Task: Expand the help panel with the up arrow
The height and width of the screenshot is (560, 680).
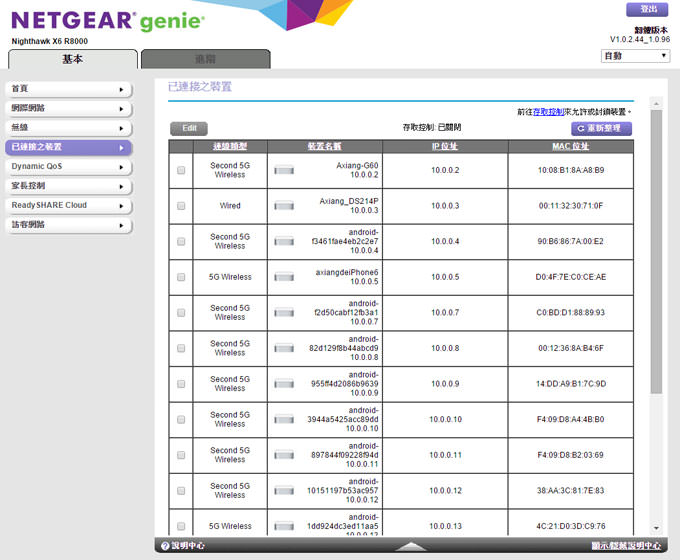Action: click(x=411, y=546)
